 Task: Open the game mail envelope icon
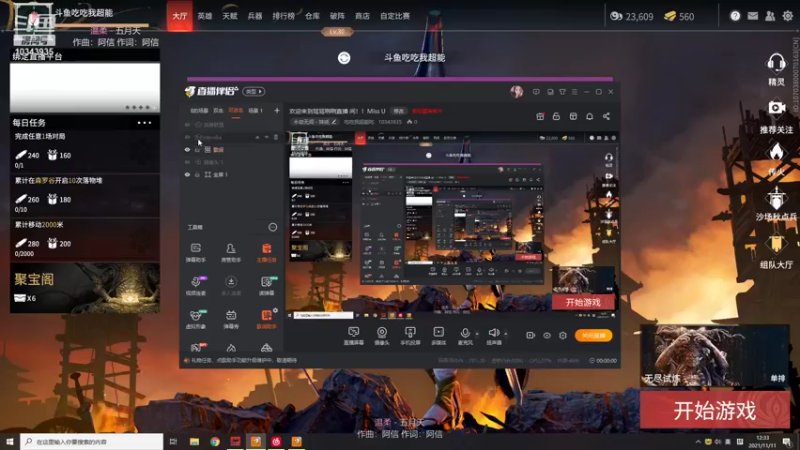click(x=753, y=16)
